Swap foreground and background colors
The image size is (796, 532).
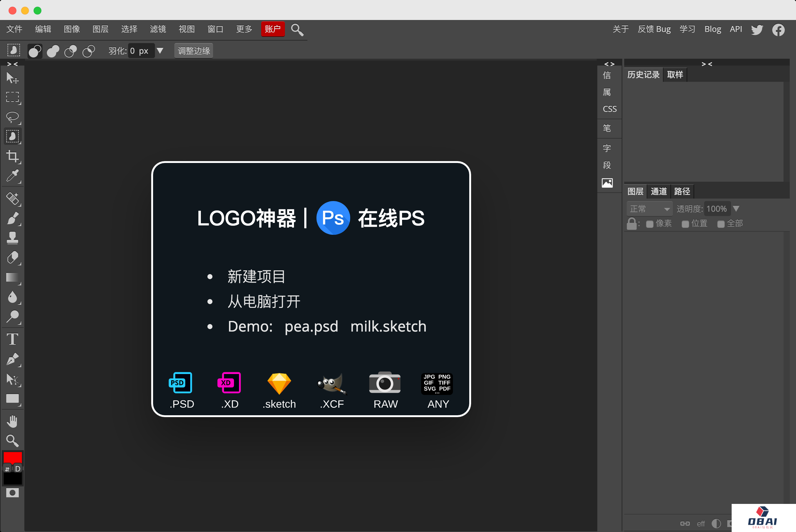pos(7,469)
